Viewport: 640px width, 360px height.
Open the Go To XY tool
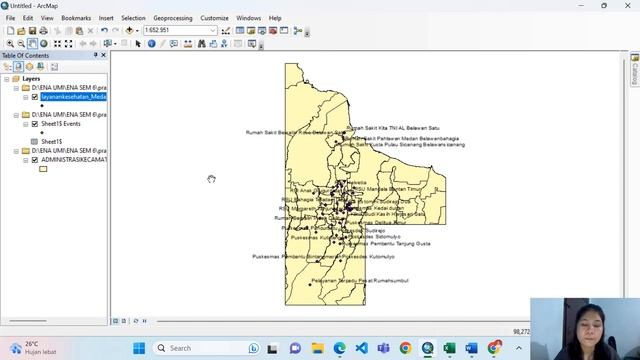(224, 44)
